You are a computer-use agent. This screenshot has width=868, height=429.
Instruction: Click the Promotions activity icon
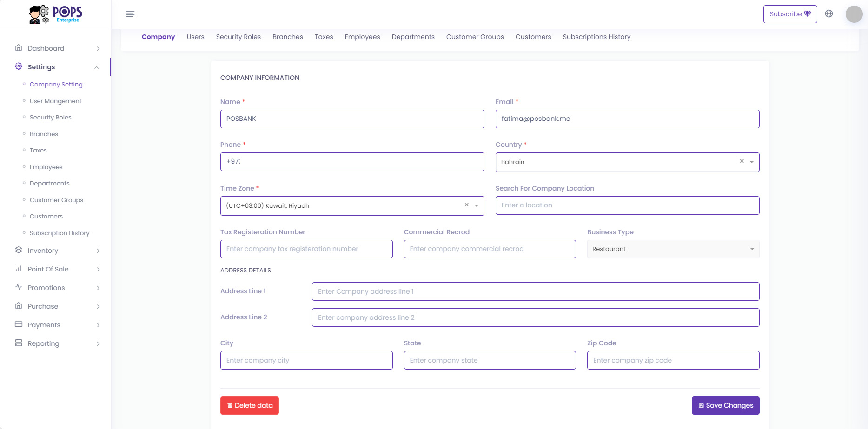pyautogui.click(x=19, y=287)
